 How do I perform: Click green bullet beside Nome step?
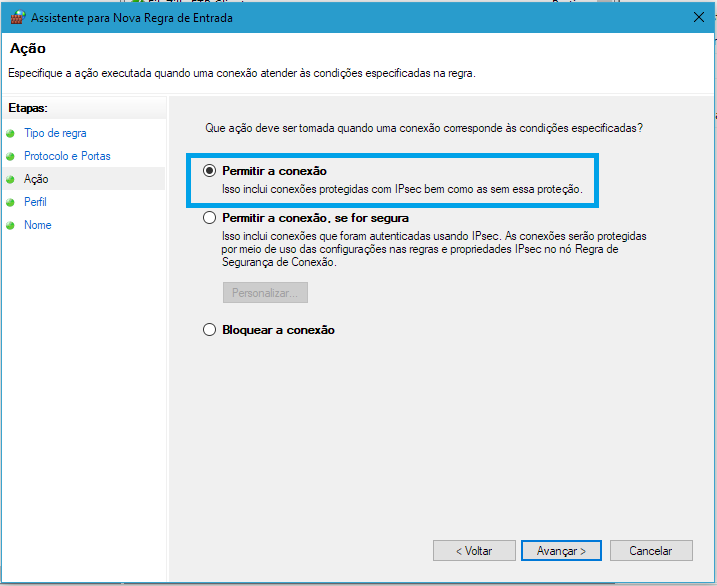[11, 225]
